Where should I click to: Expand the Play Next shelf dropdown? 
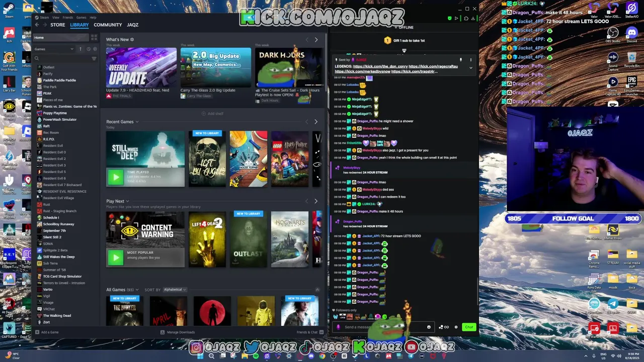tap(127, 201)
